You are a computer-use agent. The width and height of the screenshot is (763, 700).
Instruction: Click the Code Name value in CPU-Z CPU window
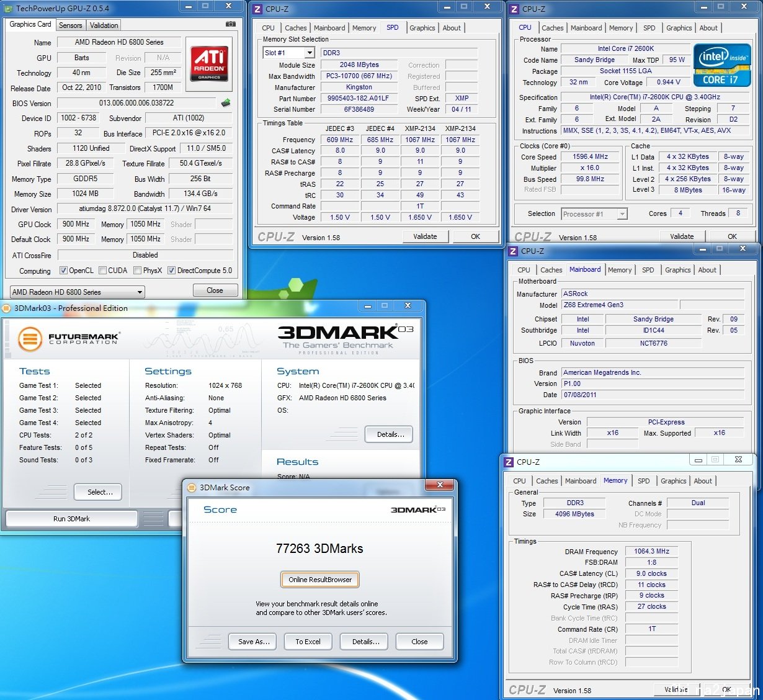(x=594, y=60)
